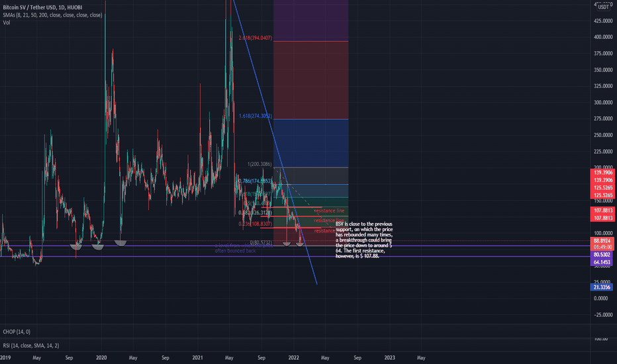Screen dimensions: 617x364
Task: Select the blue Fibonacci zone below 1.618
Action: coord(311,144)
